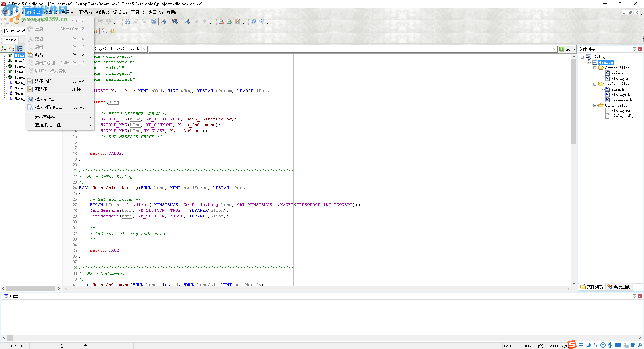Pin the 文件列表 panel with pushpin icon
Viewport: 644px width, 349px height.
634,49
